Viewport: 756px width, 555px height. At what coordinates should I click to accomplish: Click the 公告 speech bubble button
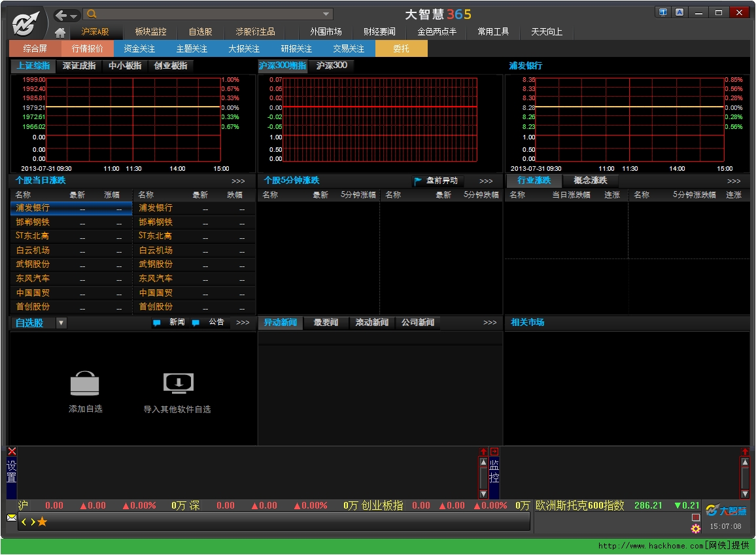208,323
